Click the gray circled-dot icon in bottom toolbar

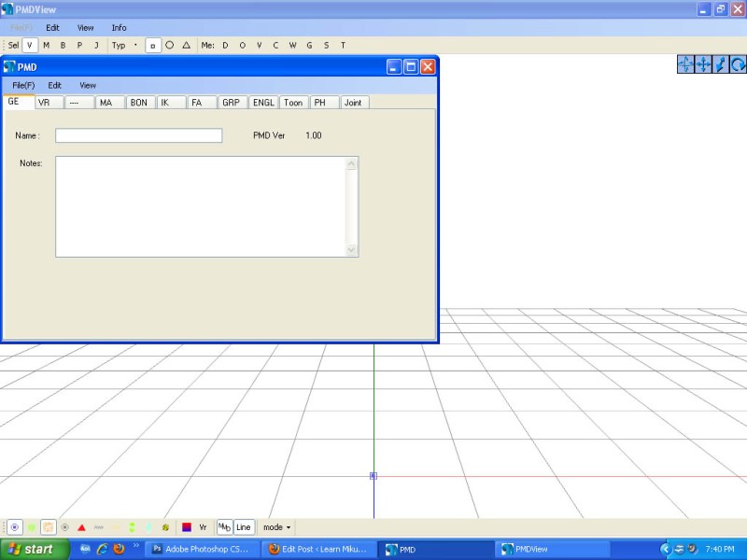(65, 527)
